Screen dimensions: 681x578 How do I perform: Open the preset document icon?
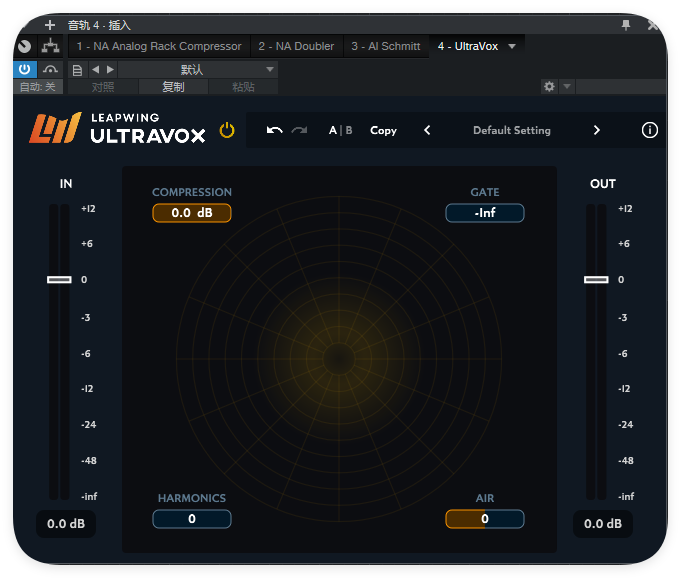(77, 70)
